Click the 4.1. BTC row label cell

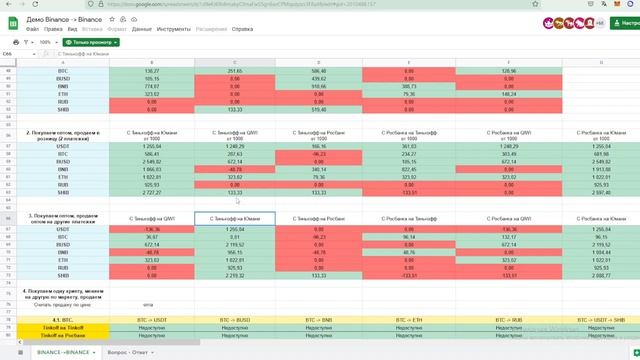pyautogui.click(x=63, y=320)
